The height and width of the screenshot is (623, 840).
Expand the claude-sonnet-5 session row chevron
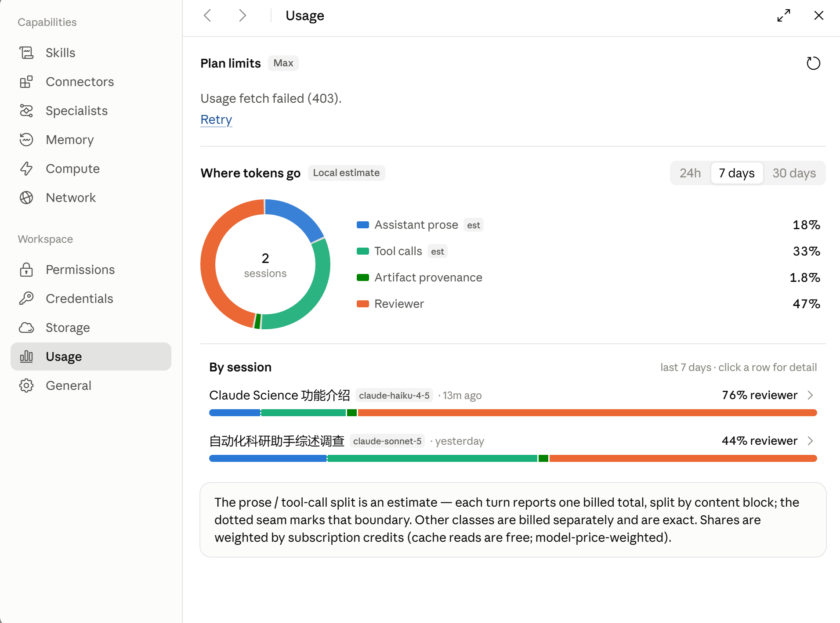pos(811,441)
